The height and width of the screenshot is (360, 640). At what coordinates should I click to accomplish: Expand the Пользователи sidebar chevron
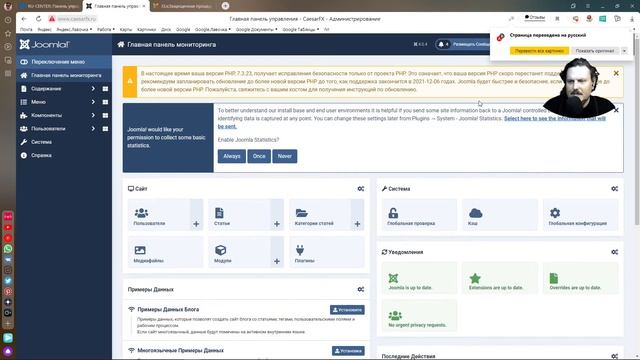93,129
